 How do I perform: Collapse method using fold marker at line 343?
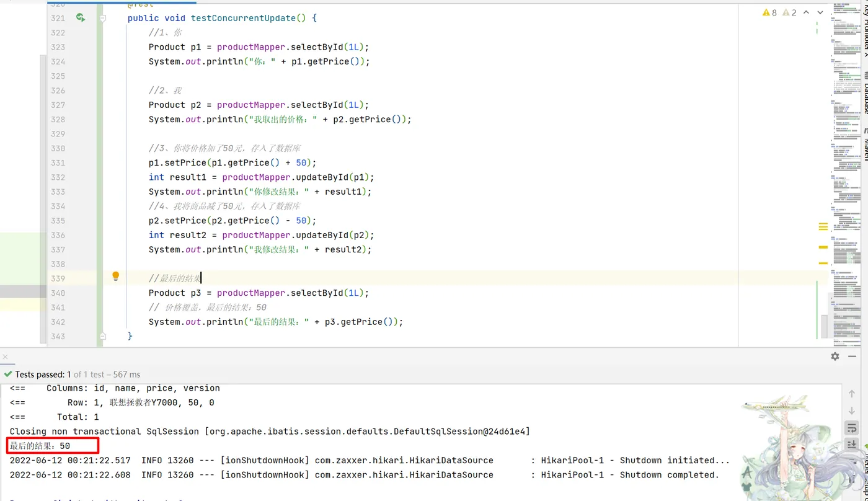pos(104,335)
